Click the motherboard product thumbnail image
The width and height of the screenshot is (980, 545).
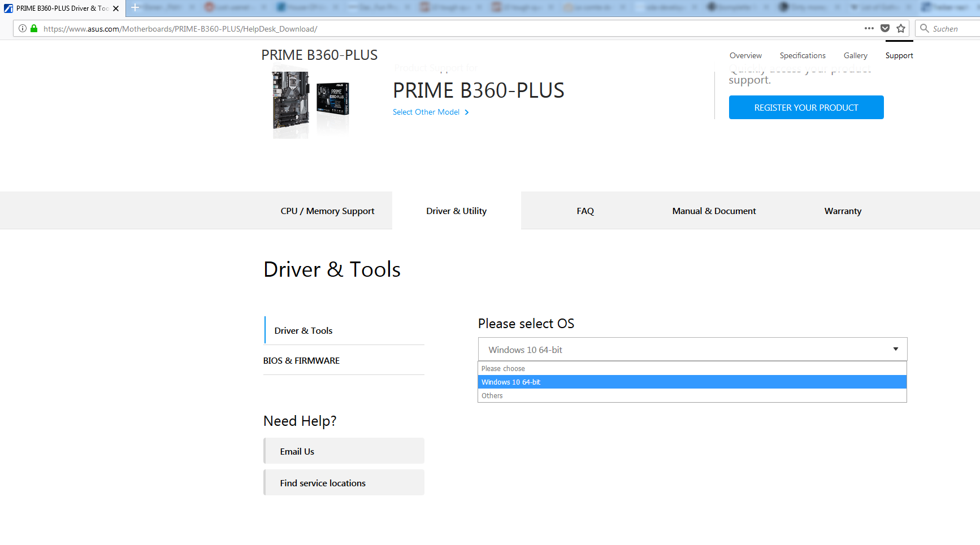311,102
